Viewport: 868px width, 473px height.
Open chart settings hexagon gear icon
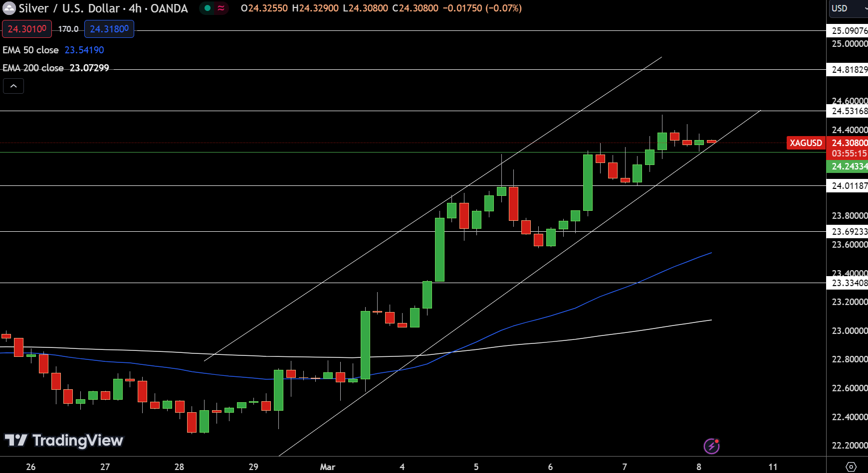click(x=851, y=467)
